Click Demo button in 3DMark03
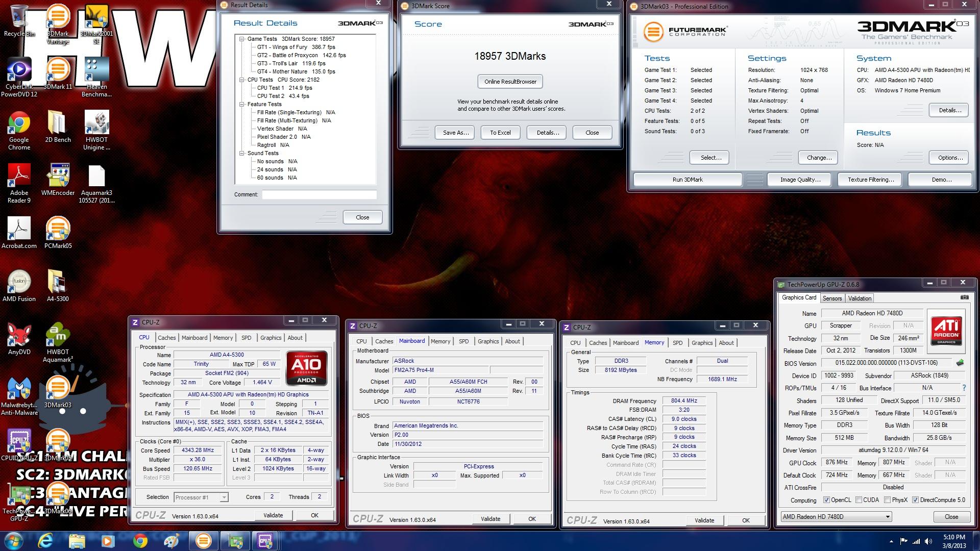Image resolution: width=980 pixels, height=551 pixels. pyautogui.click(x=941, y=180)
